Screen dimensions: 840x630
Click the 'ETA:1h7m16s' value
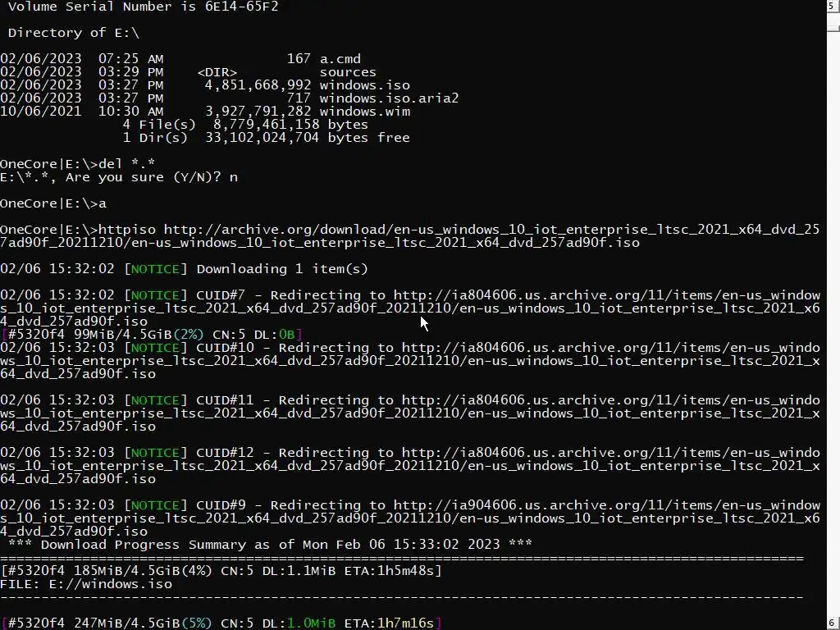(389, 623)
